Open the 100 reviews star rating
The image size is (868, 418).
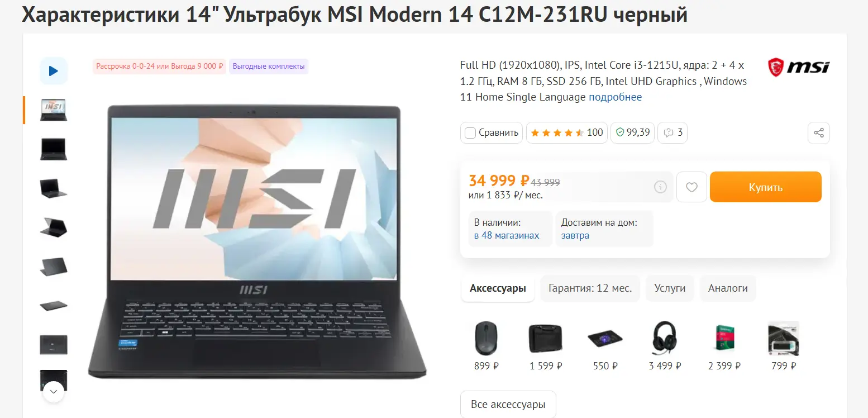click(567, 133)
